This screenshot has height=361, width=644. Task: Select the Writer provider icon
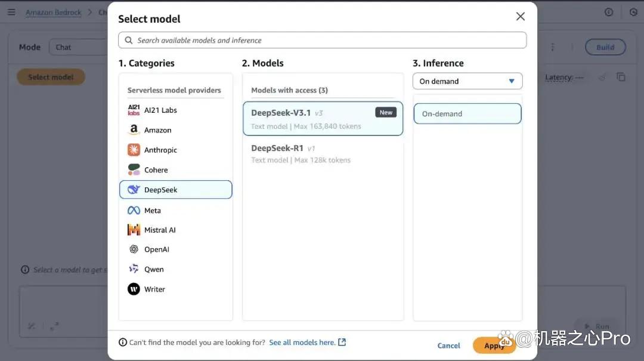(134, 289)
